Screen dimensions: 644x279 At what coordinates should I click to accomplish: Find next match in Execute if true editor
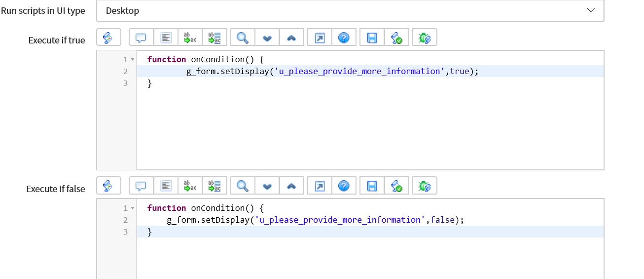coord(267,38)
